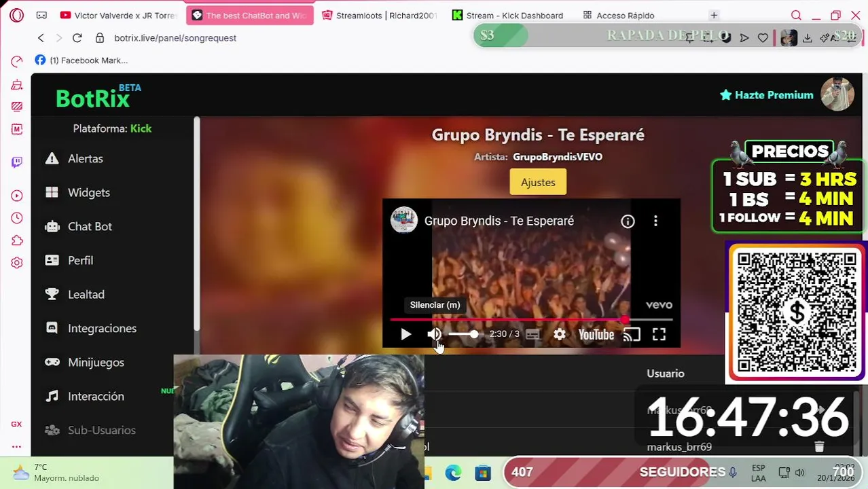Open the workspaces icon beside the tabs
The image size is (868, 489).
coord(41,15)
